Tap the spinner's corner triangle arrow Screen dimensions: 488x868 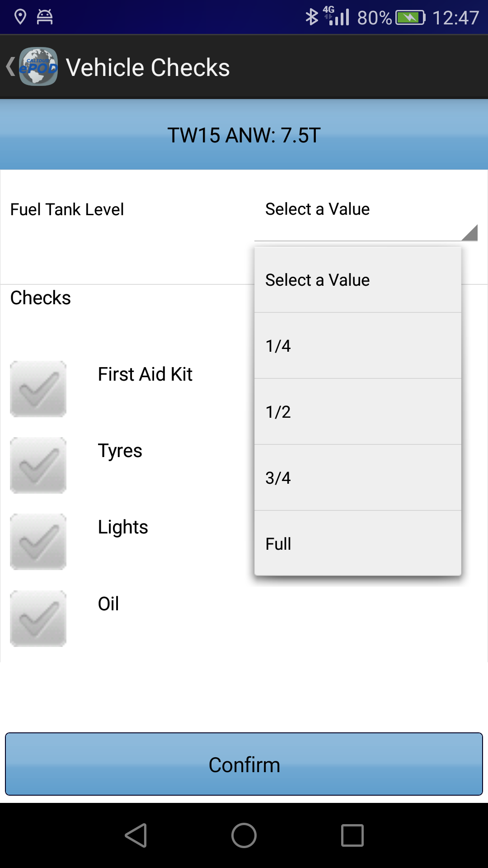[470, 232]
